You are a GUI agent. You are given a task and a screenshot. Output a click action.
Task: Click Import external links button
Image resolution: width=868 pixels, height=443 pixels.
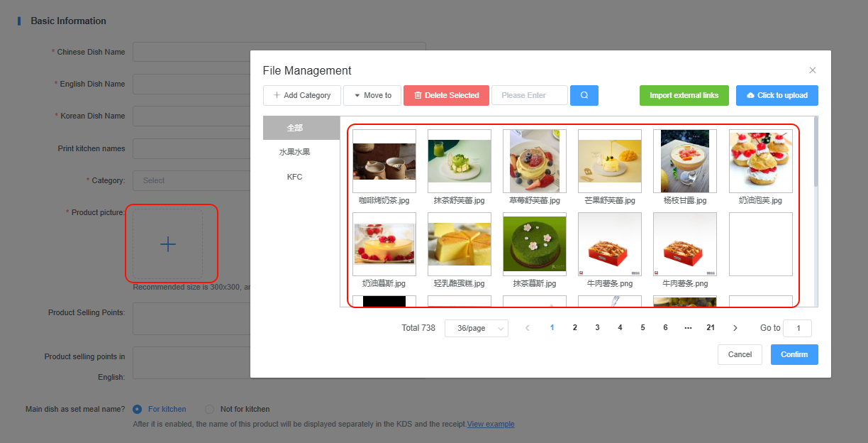click(x=684, y=95)
